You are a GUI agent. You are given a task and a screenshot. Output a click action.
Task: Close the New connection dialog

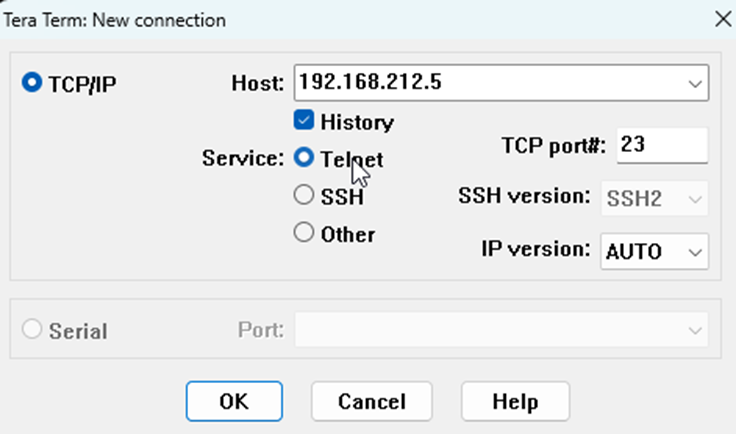[x=723, y=20]
